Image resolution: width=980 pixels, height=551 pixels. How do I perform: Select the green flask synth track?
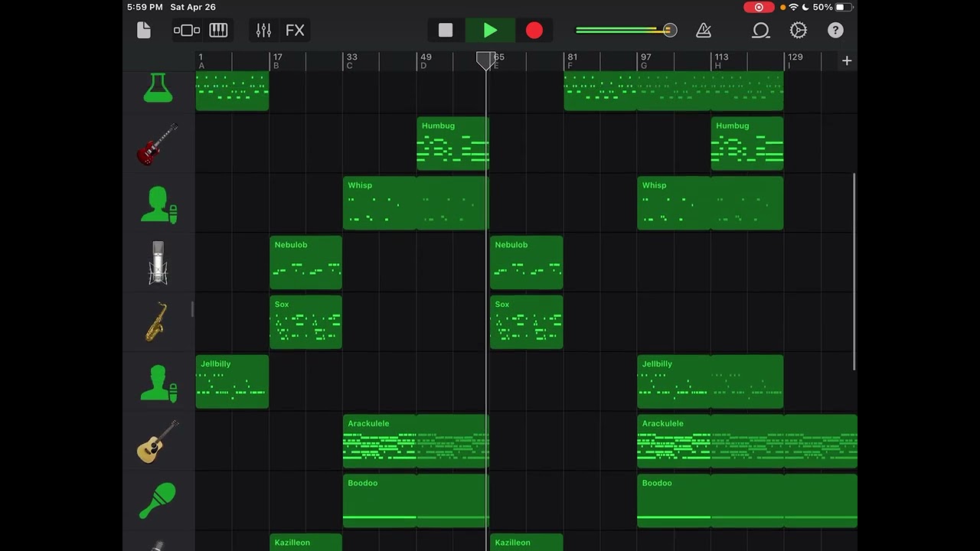click(158, 87)
